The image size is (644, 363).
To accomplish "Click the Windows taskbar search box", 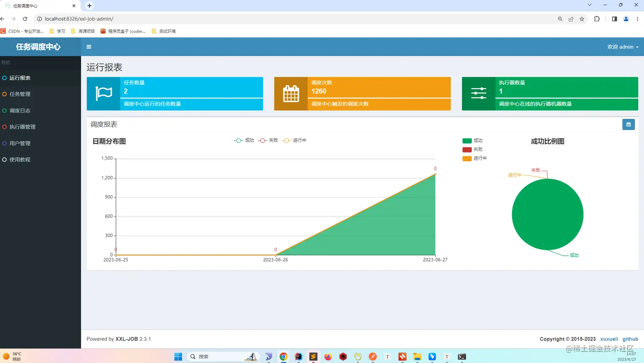I will (x=223, y=357).
